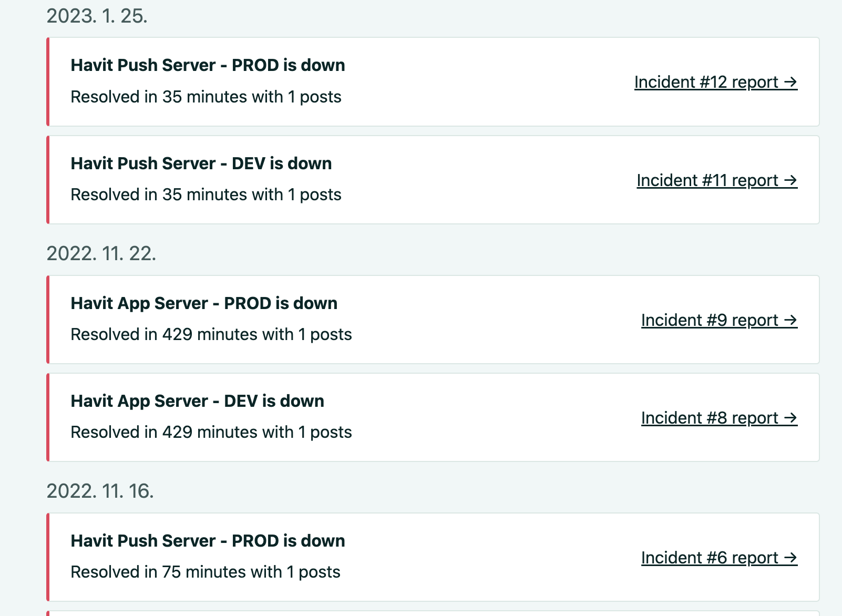The width and height of the screenshot is (842, 616).
Task: Click Incident #9's 'Resolved in 429 minutes' text
Action: [x=211, y=334]
